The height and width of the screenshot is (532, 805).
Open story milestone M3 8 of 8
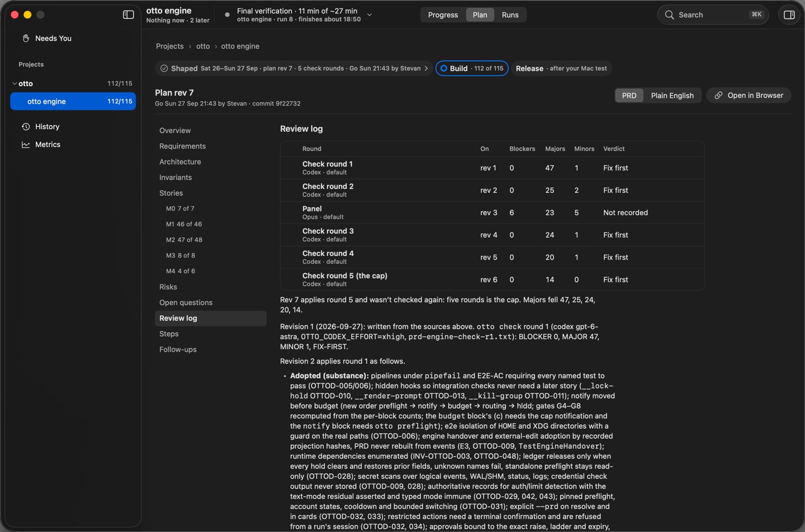coord(210,255)
